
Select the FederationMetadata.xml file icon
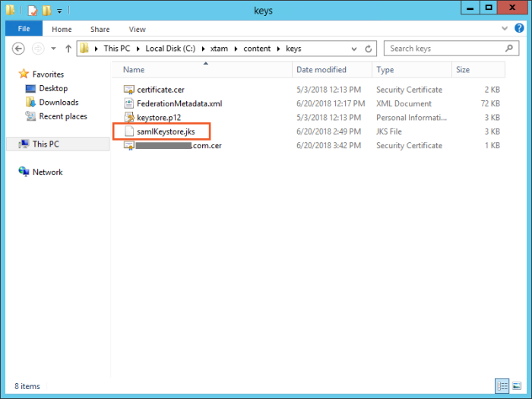point(129,103)
